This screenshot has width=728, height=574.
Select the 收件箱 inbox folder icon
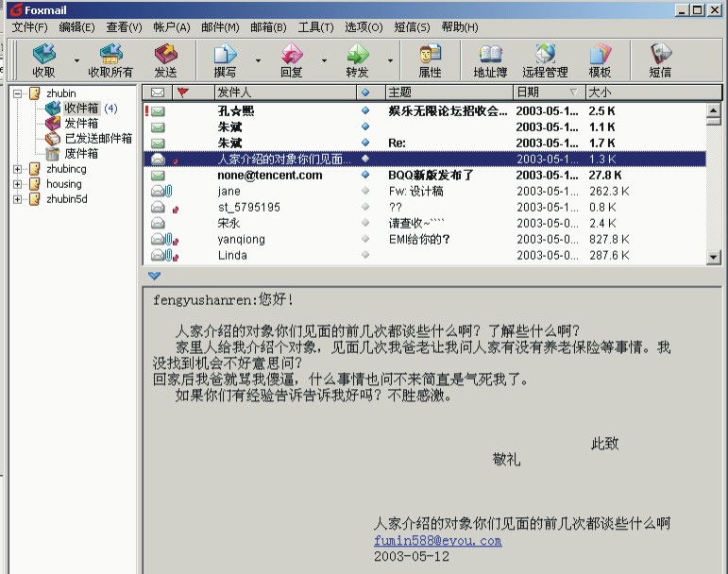(x=53, y=109)
